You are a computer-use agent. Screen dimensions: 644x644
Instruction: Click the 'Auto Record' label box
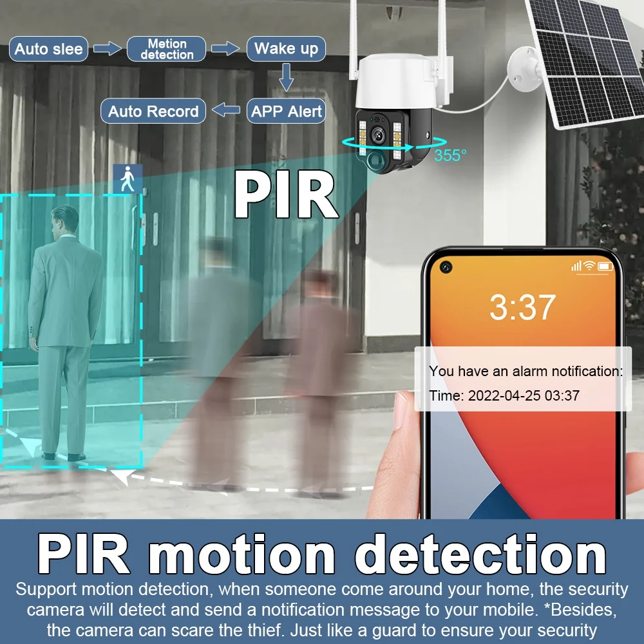coord(153,111)
